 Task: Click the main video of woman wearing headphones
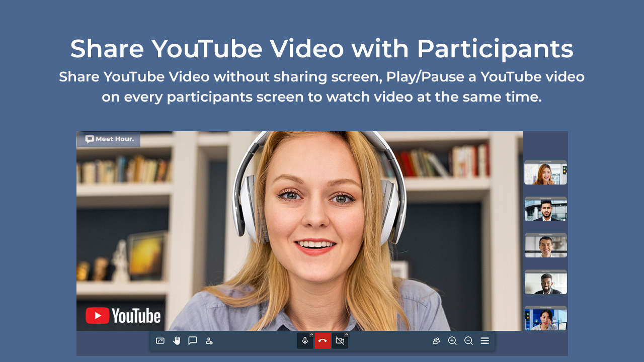click(x=300, y=231)
